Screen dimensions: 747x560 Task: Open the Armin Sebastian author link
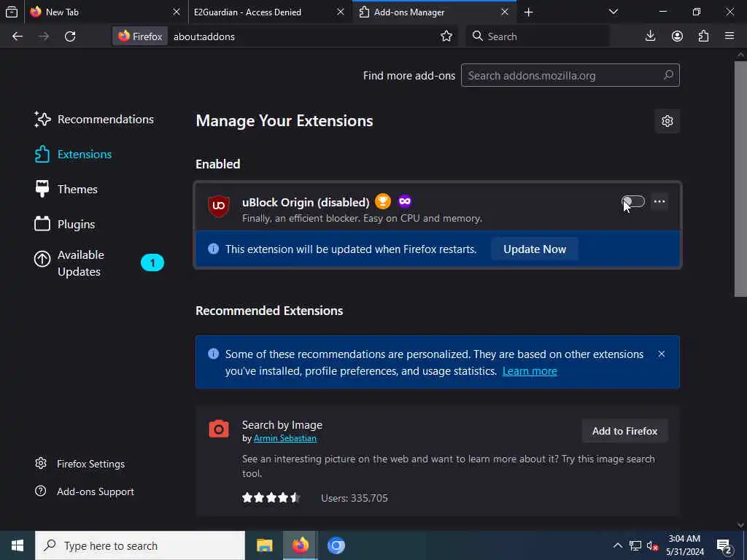[285, 438]
